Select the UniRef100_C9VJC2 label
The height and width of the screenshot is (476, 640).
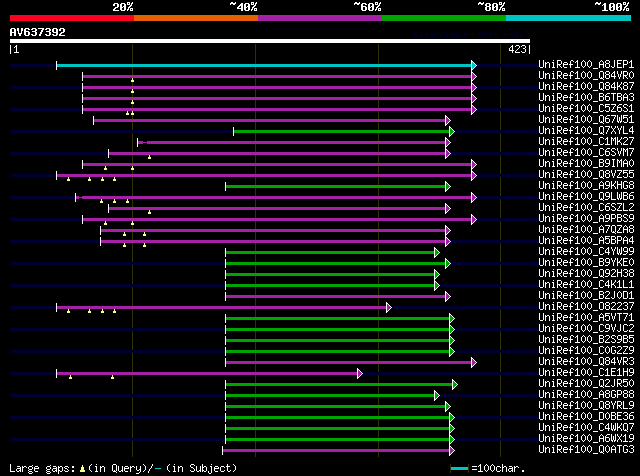pyautogui.click(x=586, y=329)
